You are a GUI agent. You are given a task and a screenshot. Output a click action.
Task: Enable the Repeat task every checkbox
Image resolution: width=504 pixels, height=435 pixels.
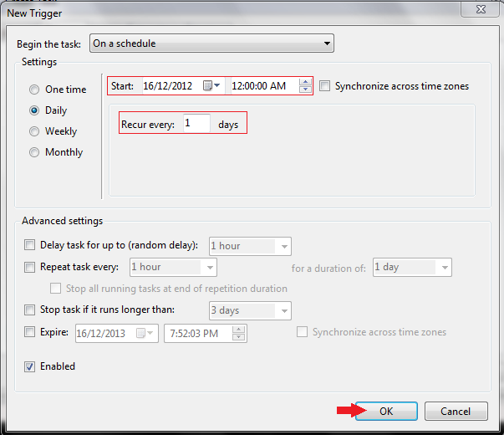pos(29,267)
